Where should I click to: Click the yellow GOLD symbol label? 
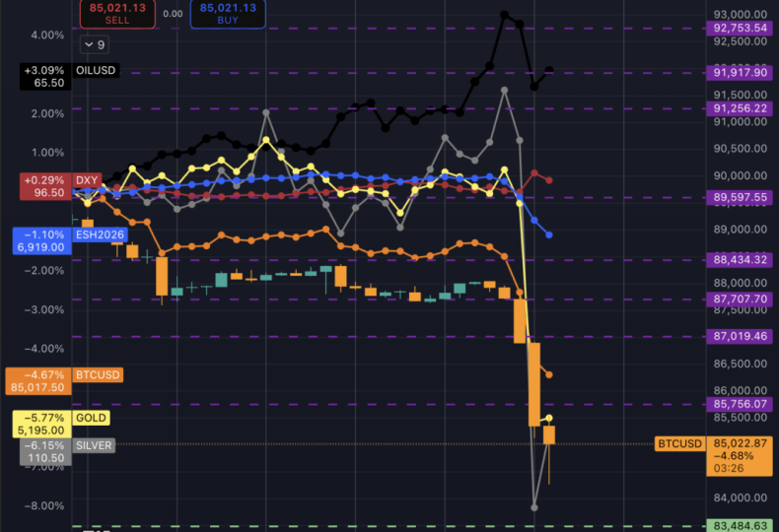coord(91,418)
